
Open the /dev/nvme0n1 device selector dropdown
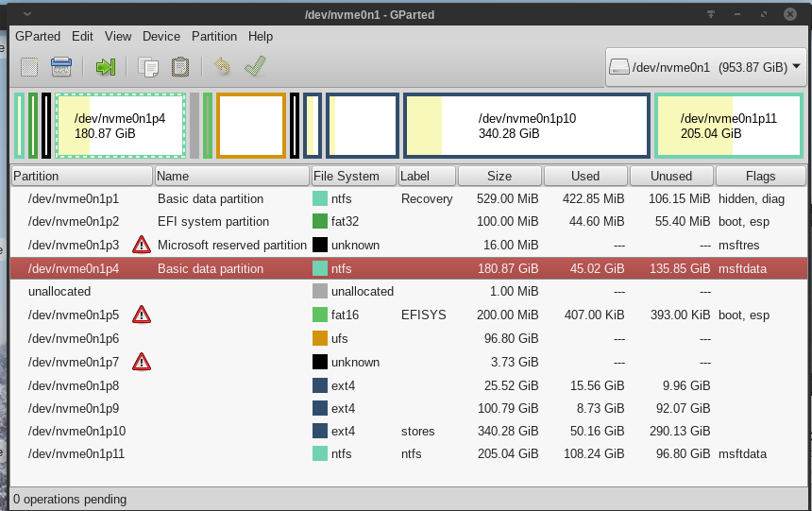(x=705, y=67)
